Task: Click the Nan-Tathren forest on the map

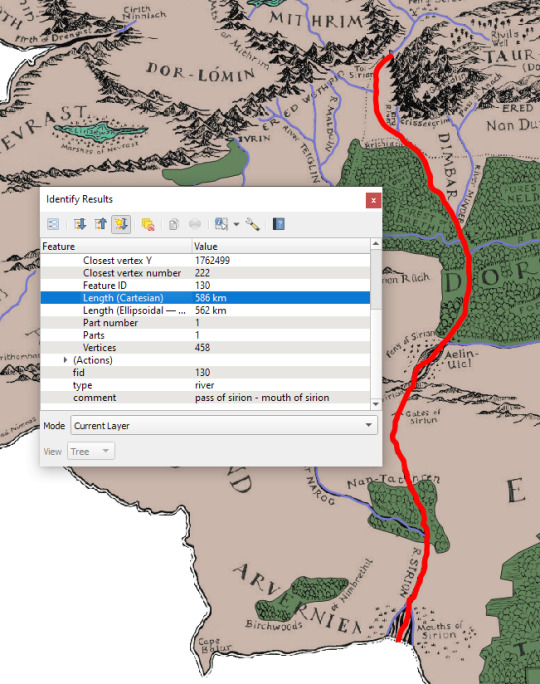Action: (x=408, y=517)
